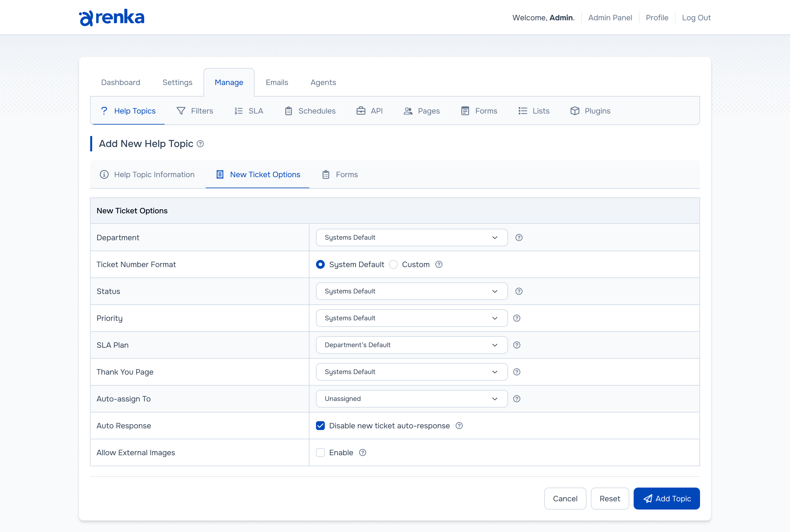The width and height of the screenshot is (790, 532).
Task: Click the Forms tab clipboard icon
Action: (x=326, y=174)
